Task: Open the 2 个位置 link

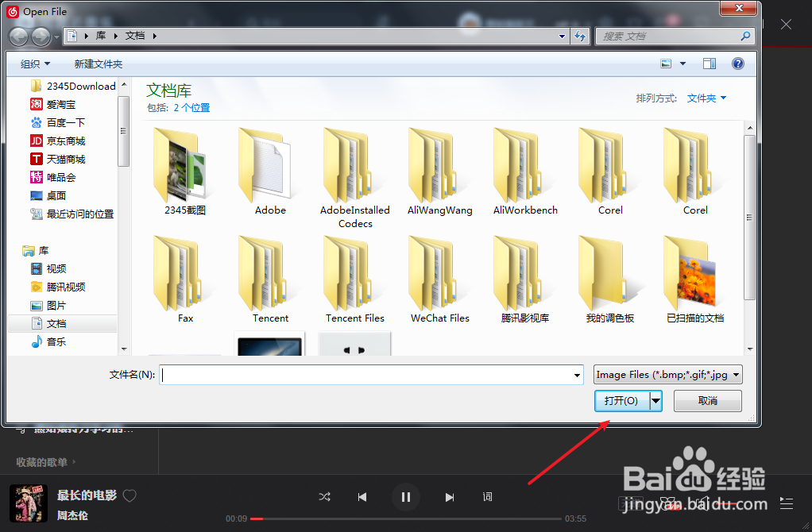Action: click(191, 108)
